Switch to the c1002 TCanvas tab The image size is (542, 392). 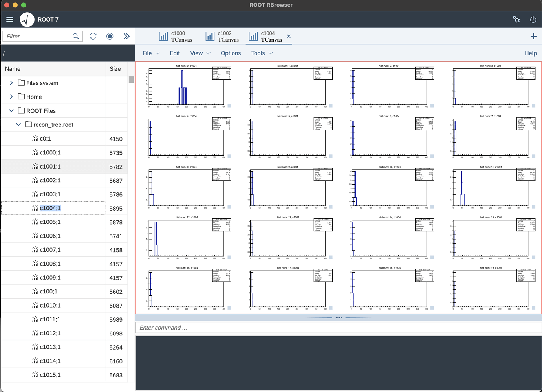tap(222, 37)
